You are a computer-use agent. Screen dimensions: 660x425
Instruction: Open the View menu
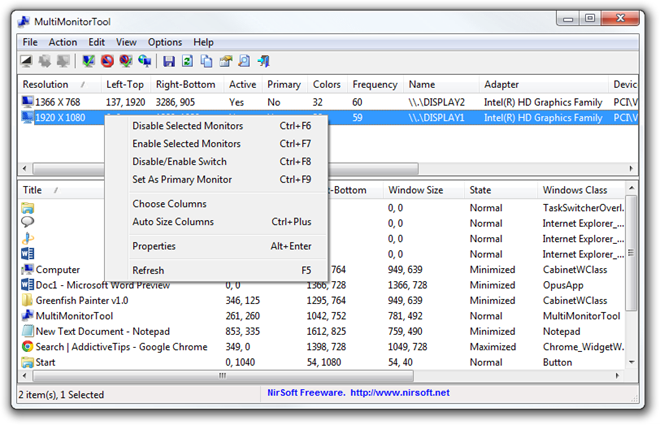pyautogui.click(x=126, y=42)
